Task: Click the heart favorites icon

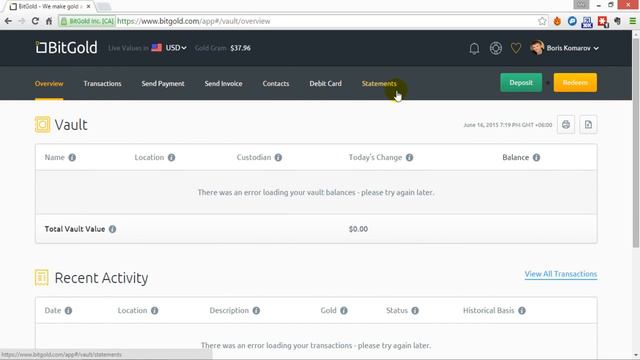Action: tap(516, 48)
